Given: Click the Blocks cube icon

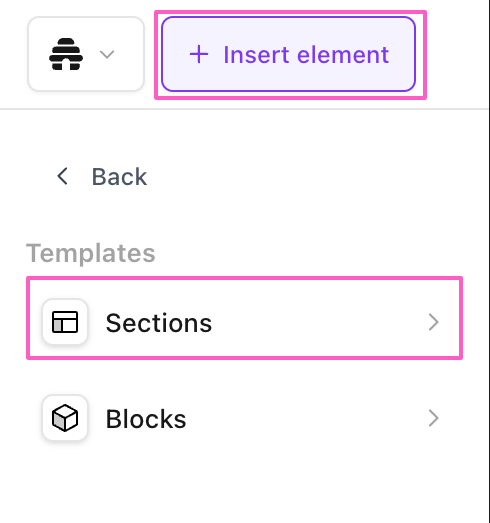Looking at the screenshot, I should 65,418.
